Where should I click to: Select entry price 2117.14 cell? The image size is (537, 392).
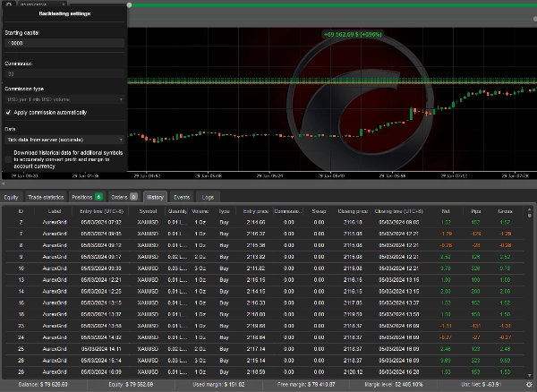(255, 349)
